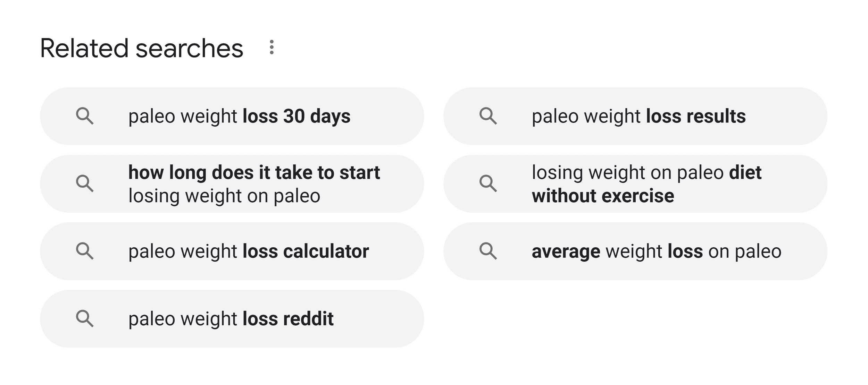Click the bold words 'without exercise'
The width and height of the screenshot is (868, 385).
tap(603, 196)
